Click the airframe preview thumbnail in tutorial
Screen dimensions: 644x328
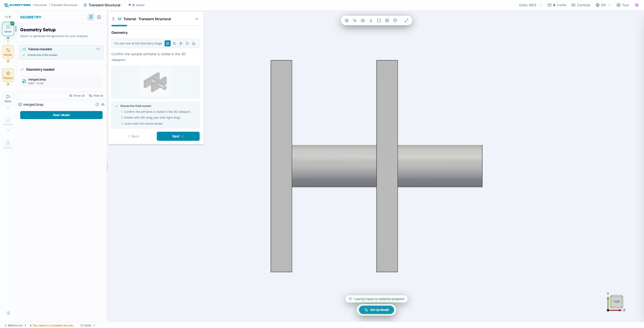click(x=156, y=82)
